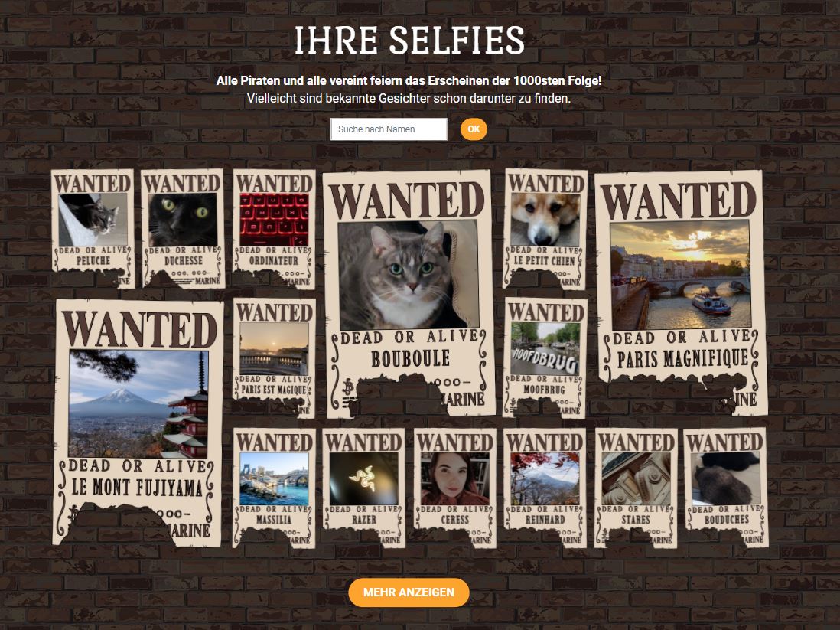Open the PELUCHE wanted poster
The width and height of the screenshot is (840, 630).
coord(93,228)
